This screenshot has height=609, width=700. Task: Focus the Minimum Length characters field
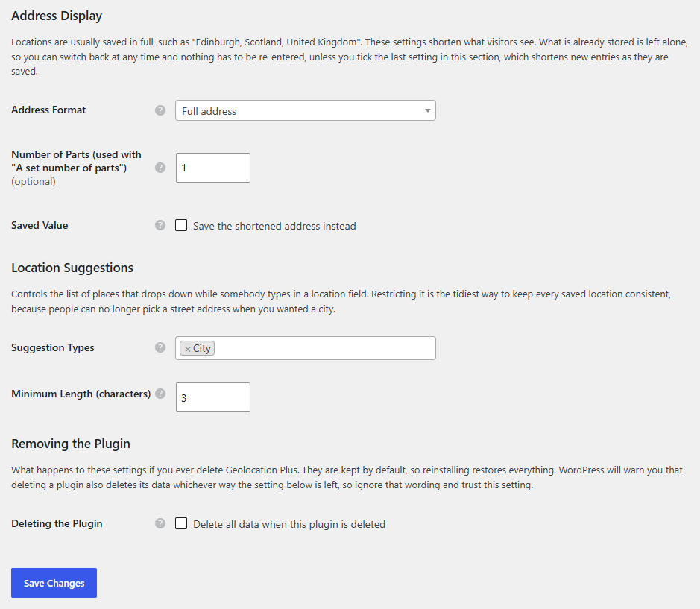pyautogui.click(x=213, y=397)
